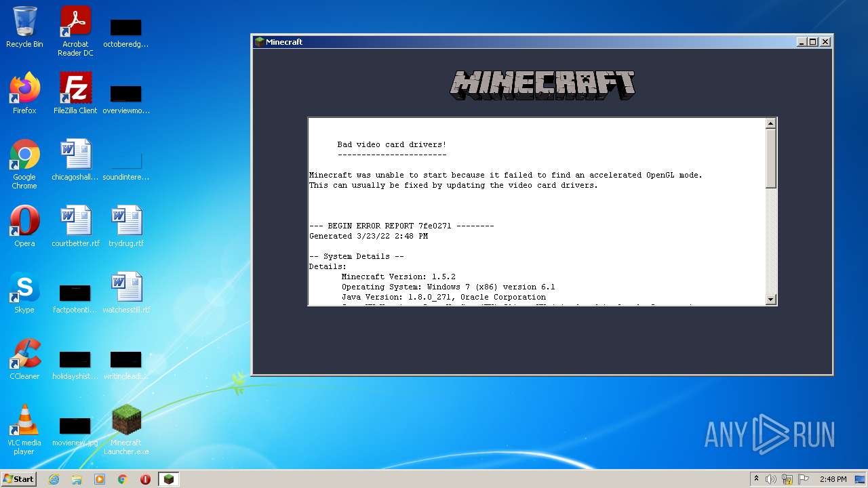Image resolution: width=868 pixels, height=488 pixels.
Task: Click the 'This can usually be fixed' sentence
Action: tap(454, 185)
